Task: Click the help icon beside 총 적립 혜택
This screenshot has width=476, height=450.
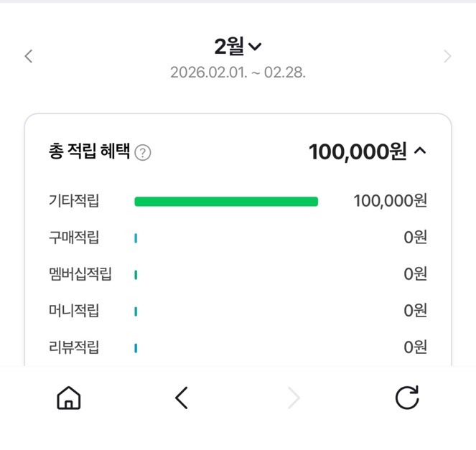Action: coord(143,153)
